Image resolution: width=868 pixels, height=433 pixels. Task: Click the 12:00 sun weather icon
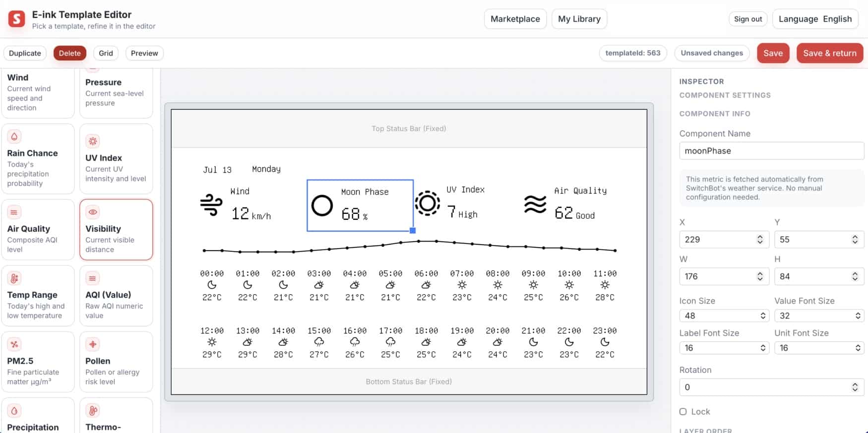pos(212,342)
